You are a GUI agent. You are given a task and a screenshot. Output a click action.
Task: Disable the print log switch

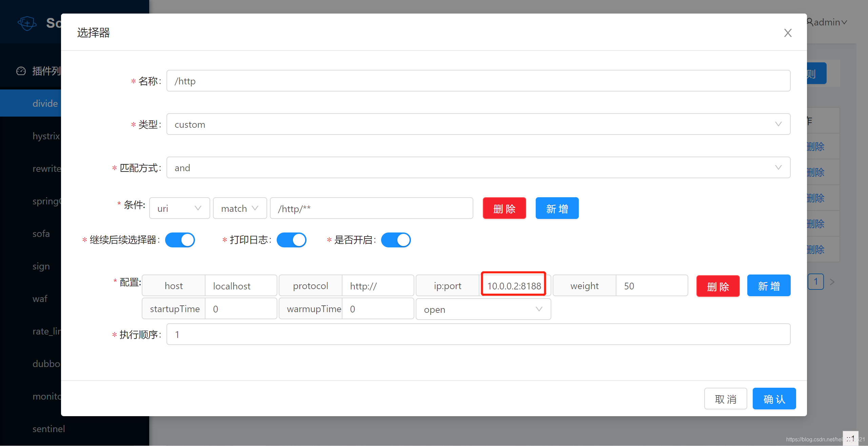click(x=292, y=240)
